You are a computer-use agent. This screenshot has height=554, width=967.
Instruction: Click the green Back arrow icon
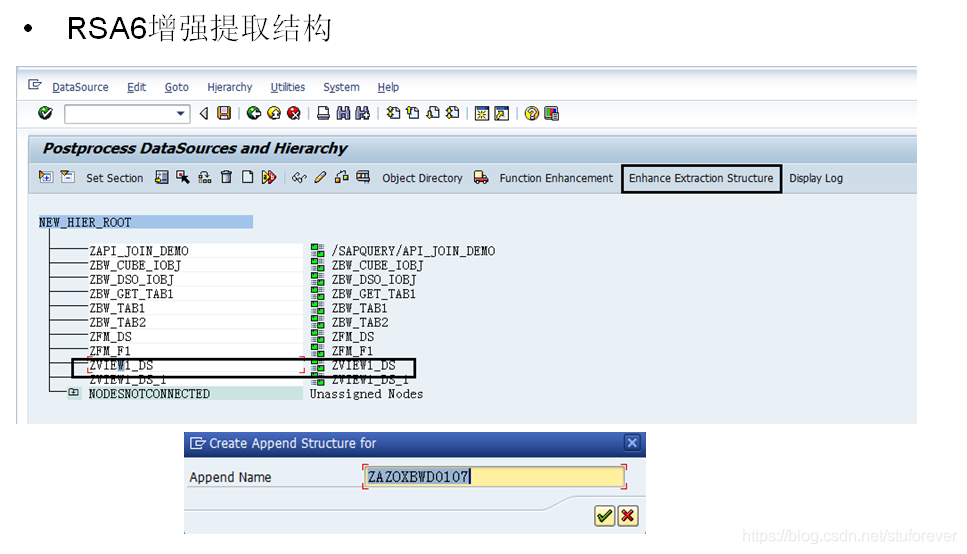(x=253, y=113)
